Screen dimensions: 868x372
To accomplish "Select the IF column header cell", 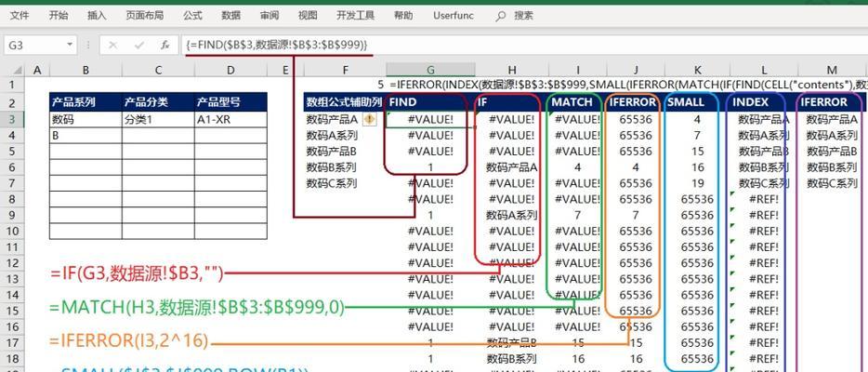I will click(x=511, y=102).
